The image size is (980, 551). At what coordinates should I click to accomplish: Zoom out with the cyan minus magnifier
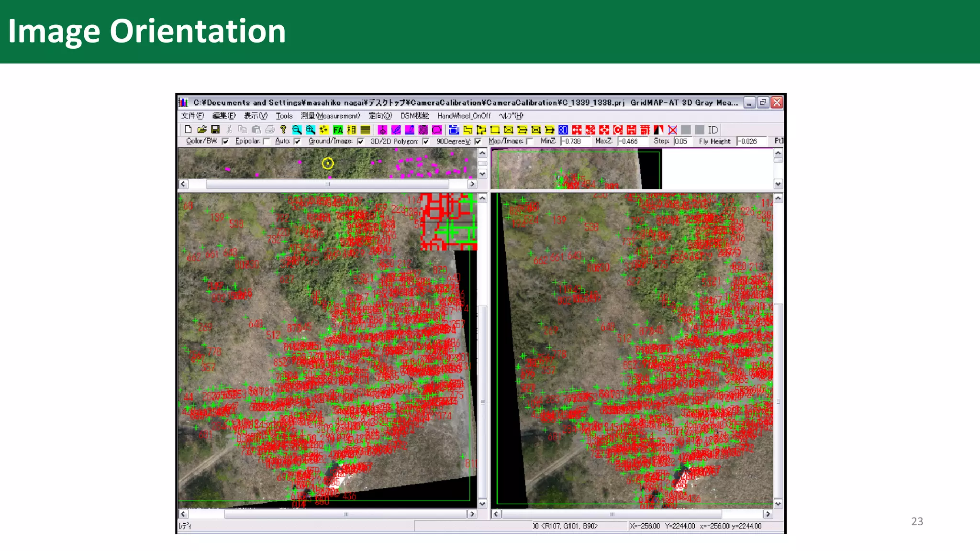(x=297, y=130)
